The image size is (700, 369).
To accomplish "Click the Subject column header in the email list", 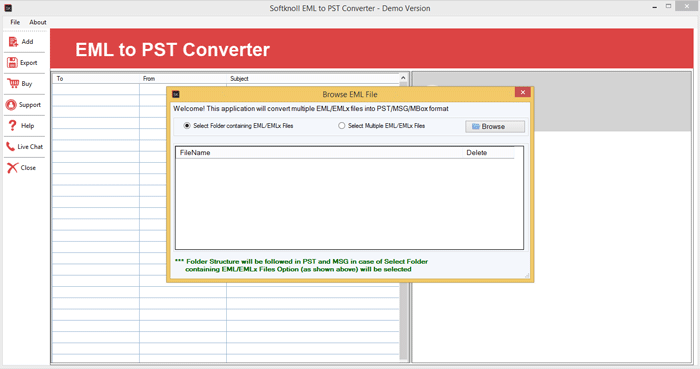I will point(313,79).
